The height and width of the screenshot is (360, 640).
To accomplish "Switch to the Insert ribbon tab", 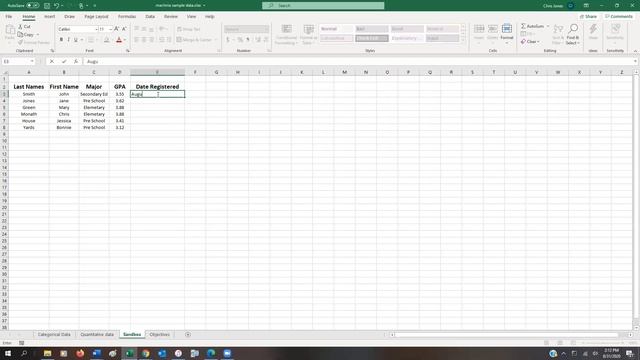I will pos(49,16).
